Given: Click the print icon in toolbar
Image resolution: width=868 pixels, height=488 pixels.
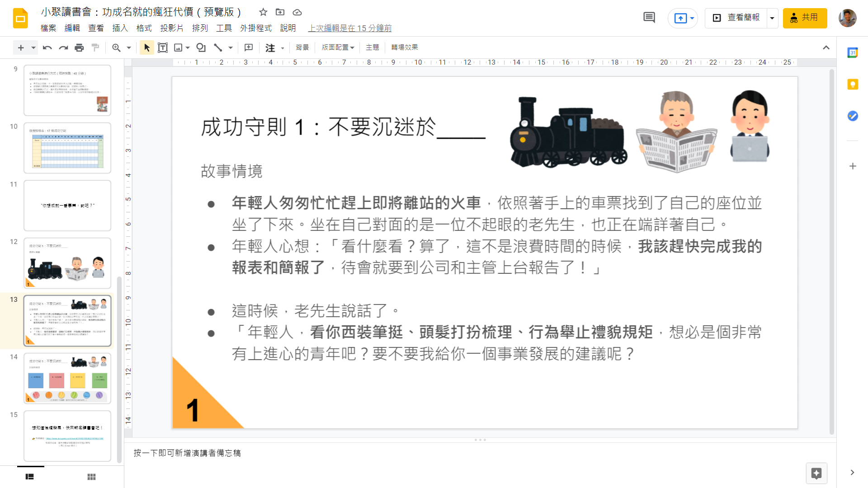Looking at the screenshot, I should click(x=79, y=47).
